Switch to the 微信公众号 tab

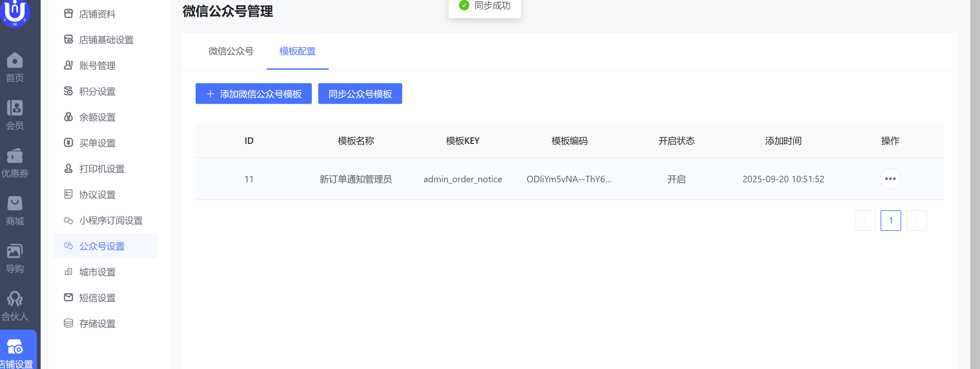click(x=230, y=51)
